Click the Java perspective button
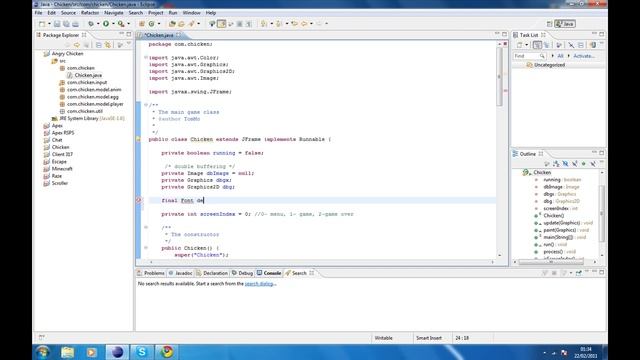 565,24
